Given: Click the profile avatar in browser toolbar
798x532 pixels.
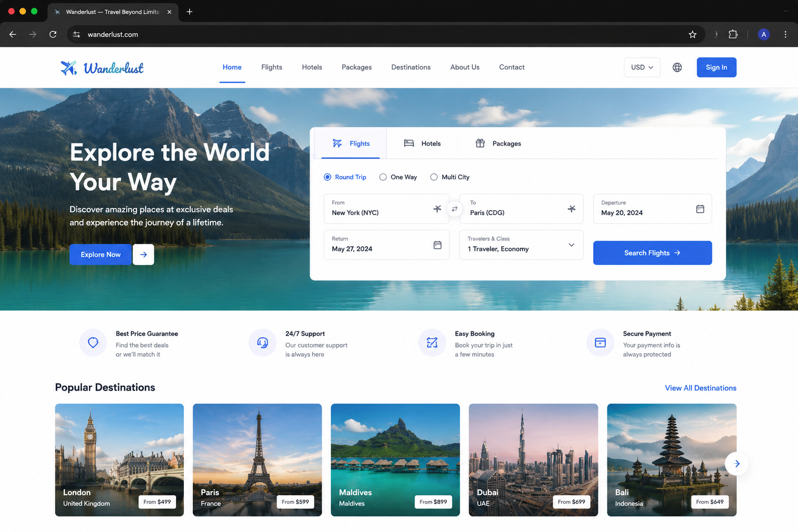Looking at the screenshot, I should click(764, 34).
